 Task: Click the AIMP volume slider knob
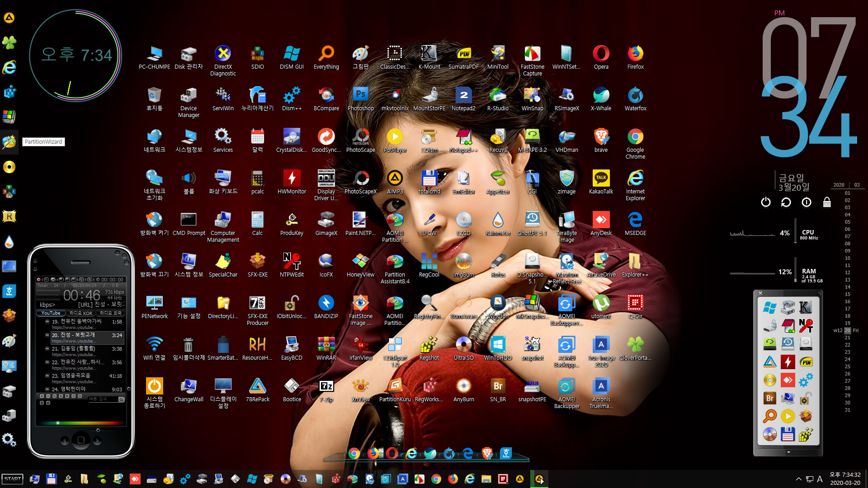pos(98,430)
